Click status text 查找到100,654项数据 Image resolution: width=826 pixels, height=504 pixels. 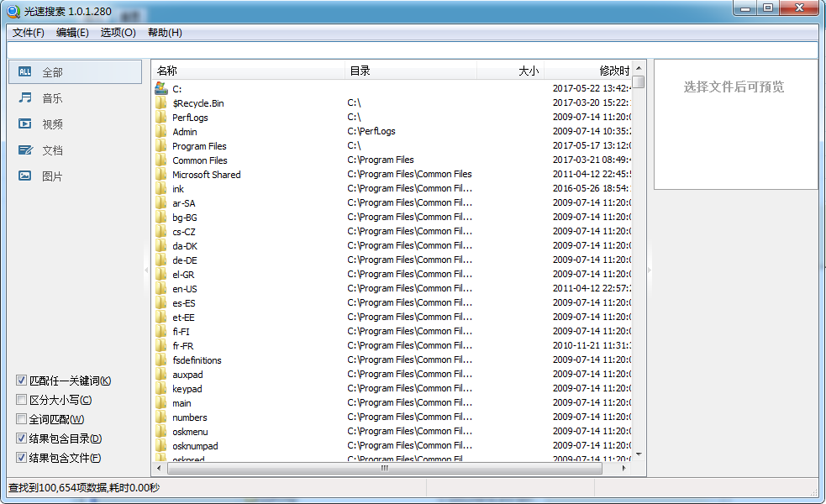58,488
